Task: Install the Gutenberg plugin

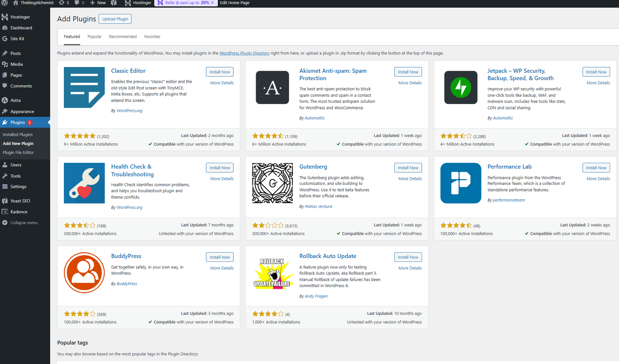Action: (408, 168)
